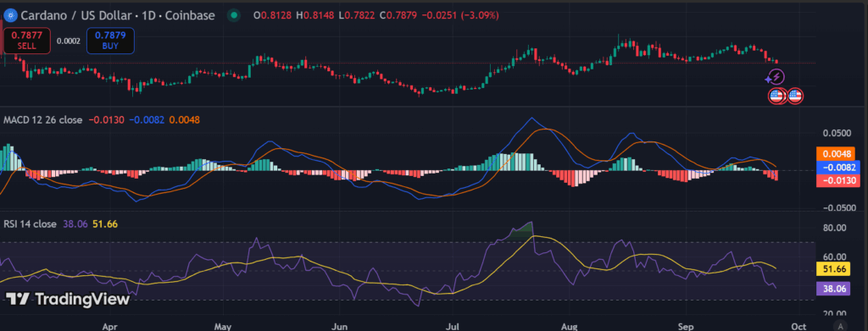Click the Aug label on time axis
This screenshot has height=331, width=868.
point(569,327)
